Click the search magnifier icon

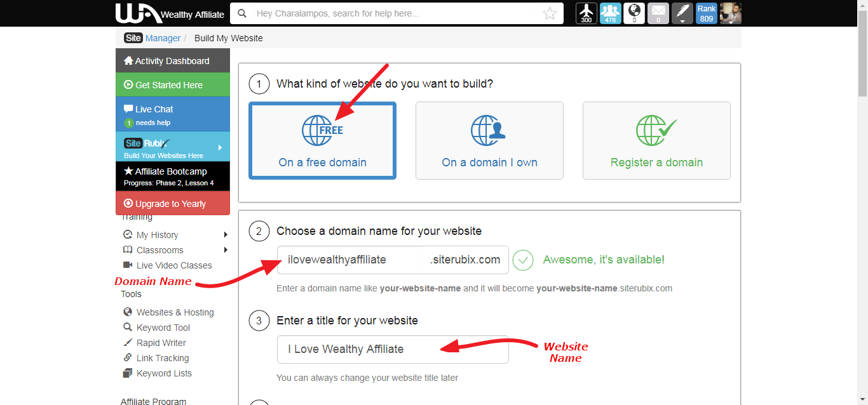[x=242, y=13]
